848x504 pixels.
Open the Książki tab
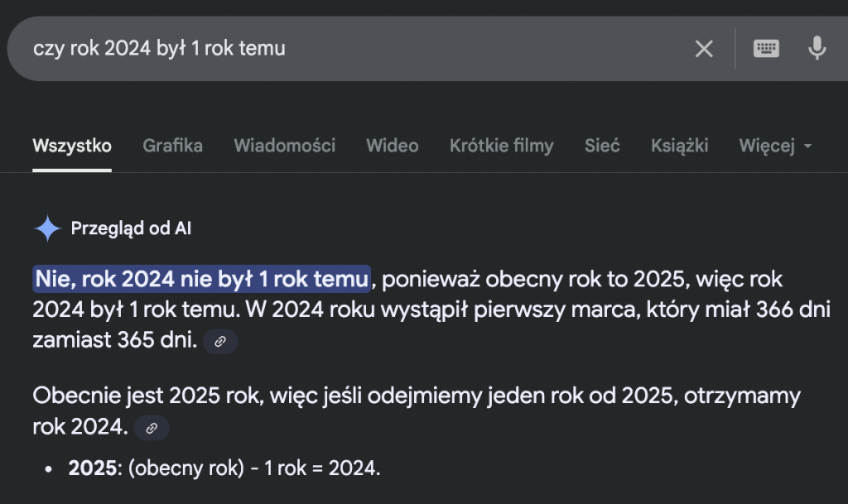click(679, 146)
